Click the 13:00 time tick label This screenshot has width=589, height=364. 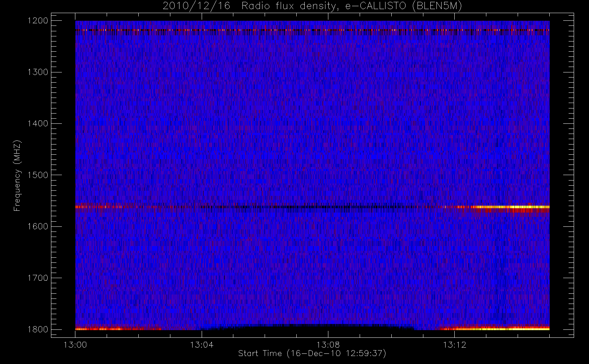coord(75,345)
